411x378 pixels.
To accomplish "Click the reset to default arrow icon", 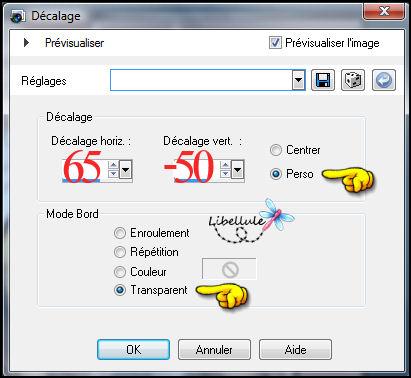I will coord(384,80).
